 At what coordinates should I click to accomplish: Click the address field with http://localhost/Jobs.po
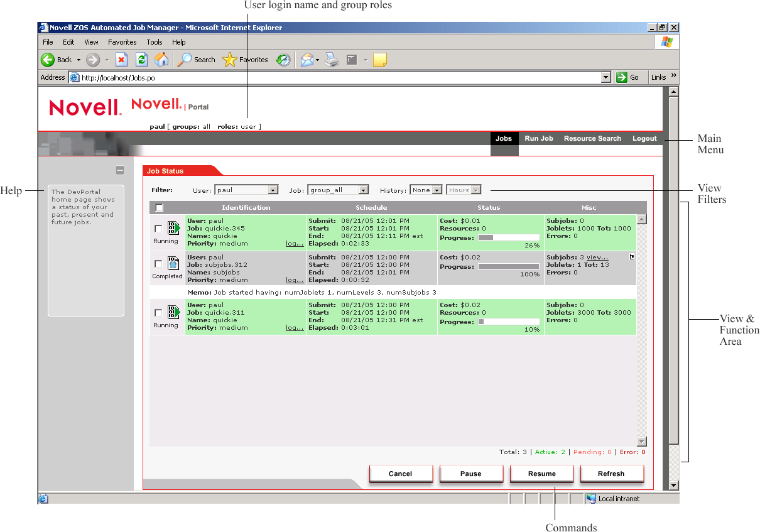tap(339, 77)
